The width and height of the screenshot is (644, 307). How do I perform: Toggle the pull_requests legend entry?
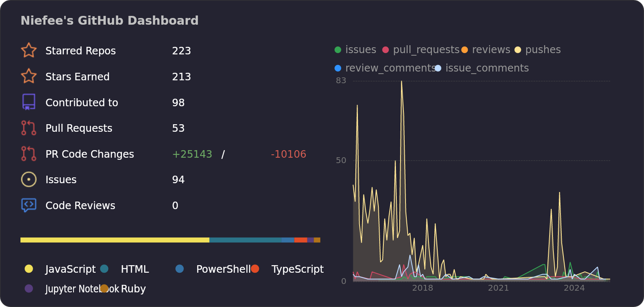[x=421, y=50]
